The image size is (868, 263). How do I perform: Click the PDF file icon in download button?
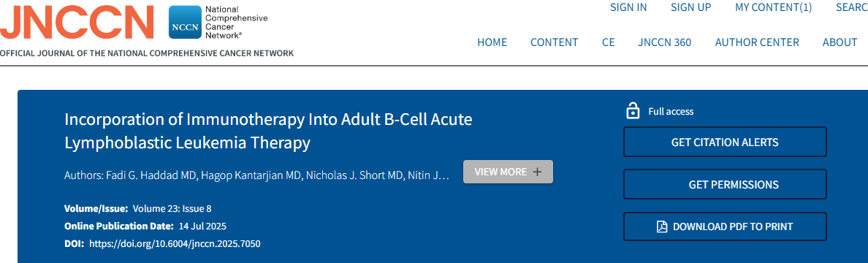(662, 226)
